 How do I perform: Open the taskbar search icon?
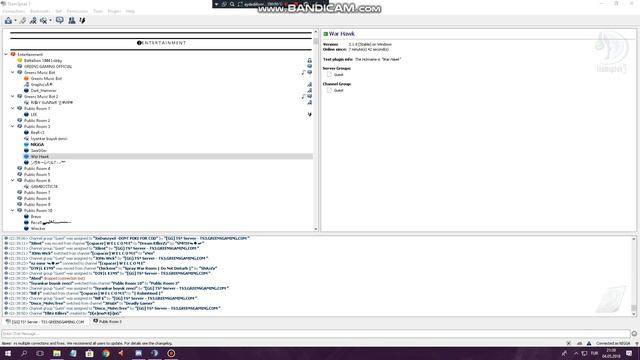tap(24, 353)
